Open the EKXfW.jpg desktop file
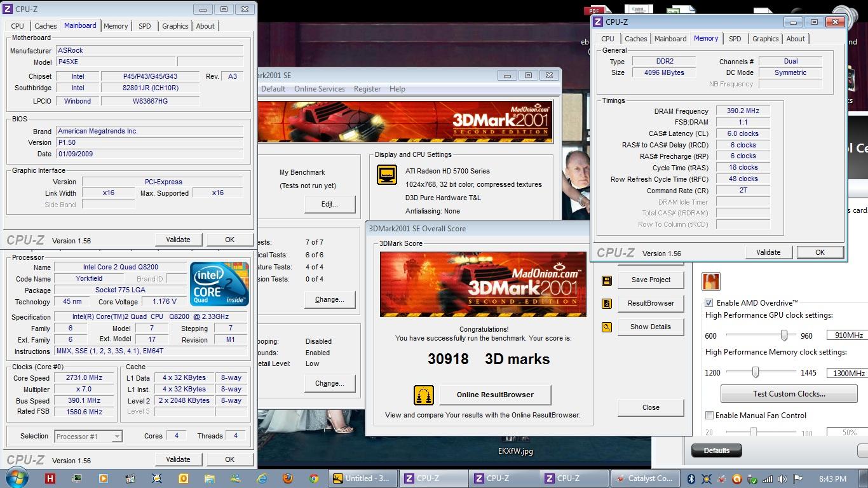 (x=515, y=452)
